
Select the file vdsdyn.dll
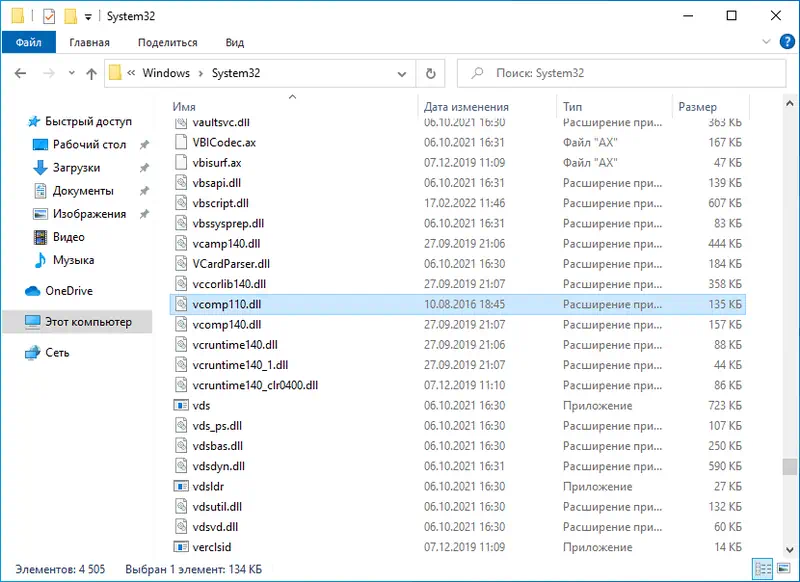[457, 466]
